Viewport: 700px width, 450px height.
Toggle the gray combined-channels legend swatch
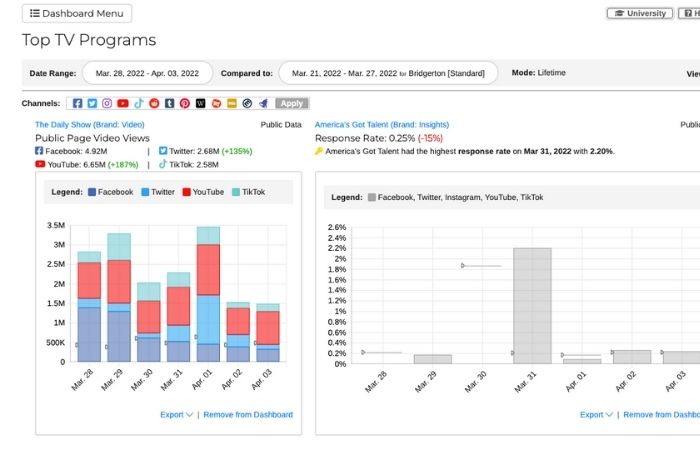pyautogui.click(x=371, y=197)
